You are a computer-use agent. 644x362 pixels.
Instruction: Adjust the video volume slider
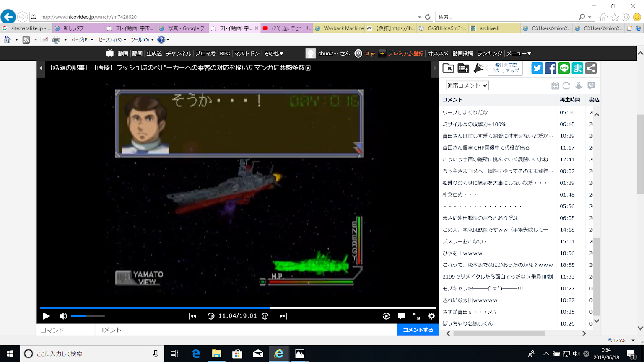[x=88, y=316]
